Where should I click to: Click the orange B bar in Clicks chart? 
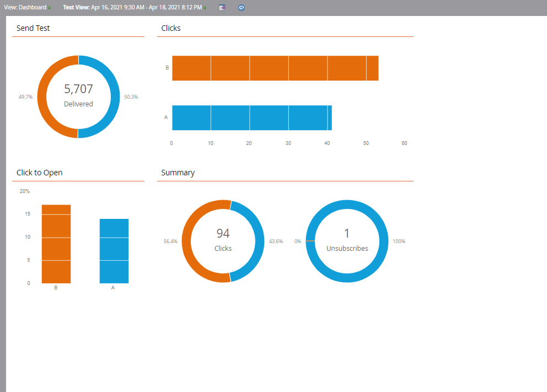(275, 68)
